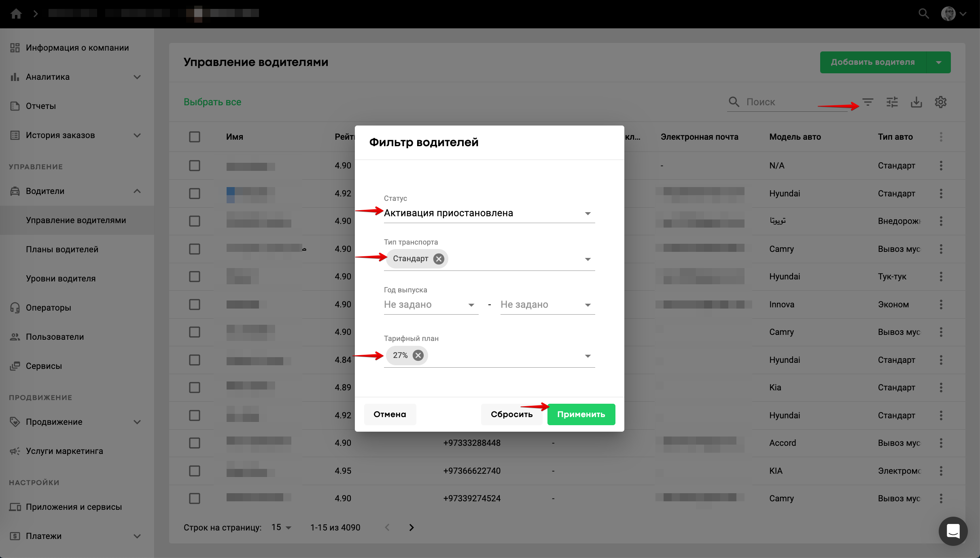
Task: Open the chat support bubble icon
Action: tap(953, 531)
